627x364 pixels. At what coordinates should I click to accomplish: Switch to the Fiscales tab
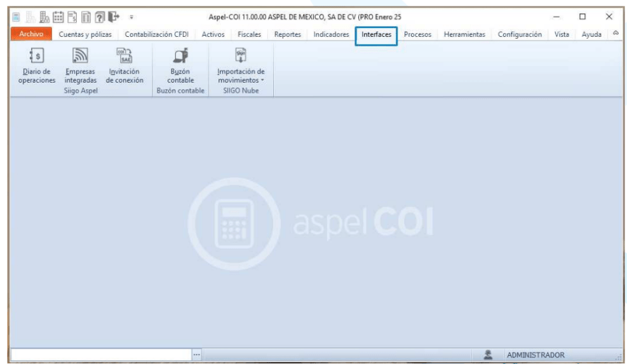[249, 34]
